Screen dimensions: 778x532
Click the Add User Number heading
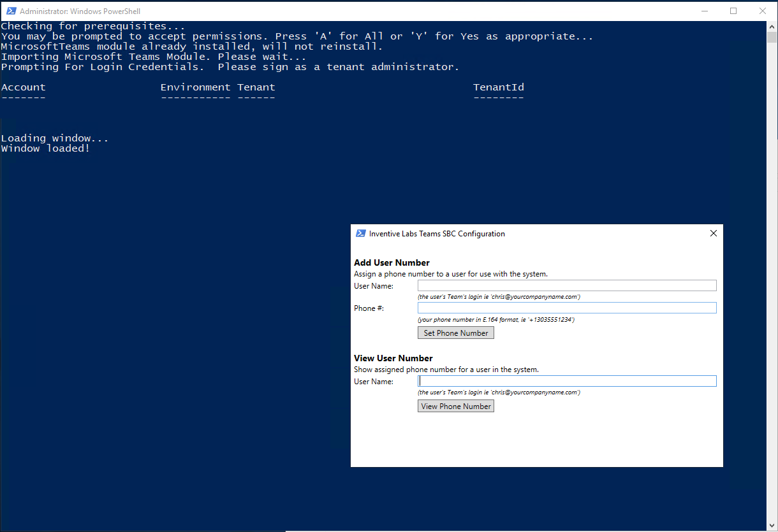(x=392, y=262)
